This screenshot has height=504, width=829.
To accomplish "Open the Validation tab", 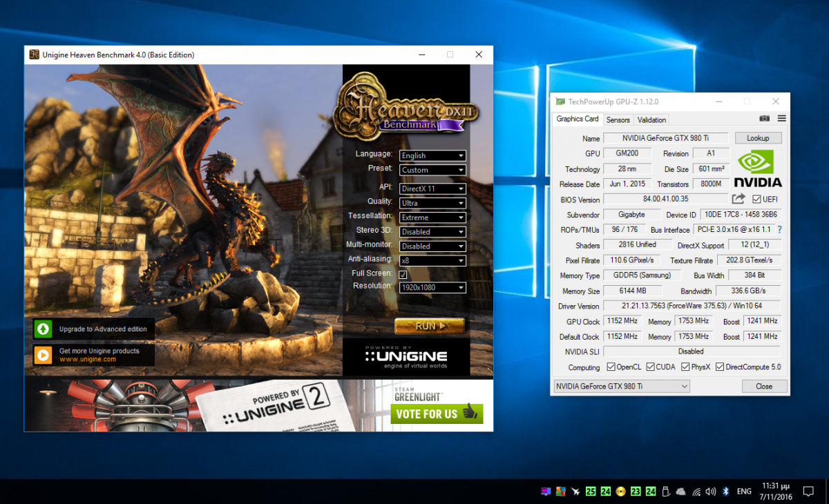I will tap(652, 119).
